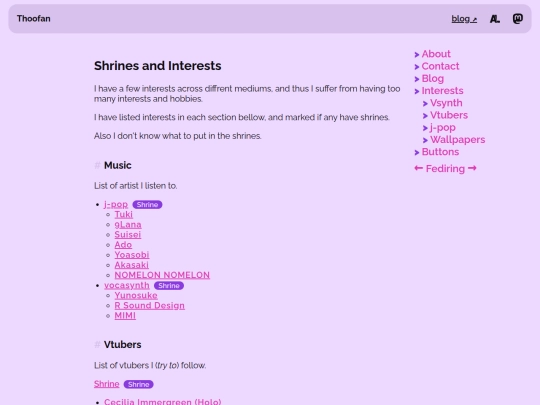Viewport: 540px width, 405px height.
Task: Click the Music section heading
Action: (117, 165)
